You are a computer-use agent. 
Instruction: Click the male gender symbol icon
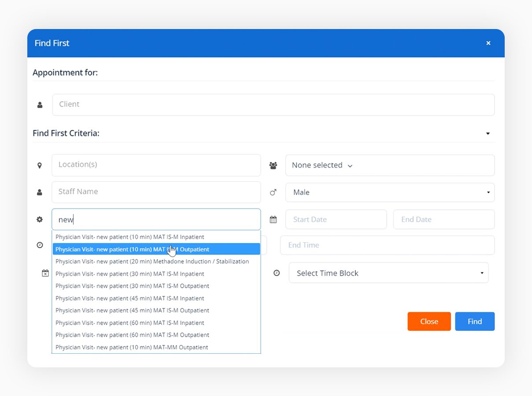tap(273, 192)
